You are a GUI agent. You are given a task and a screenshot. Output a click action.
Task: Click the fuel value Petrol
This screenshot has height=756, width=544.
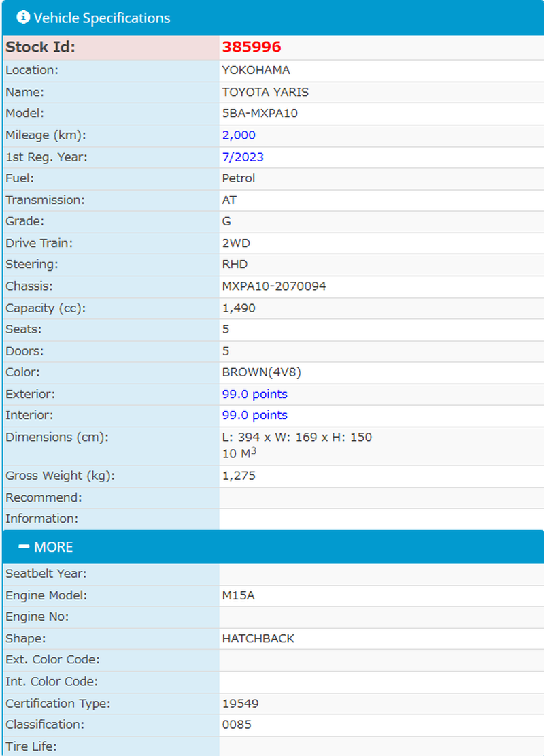point(239,178)
